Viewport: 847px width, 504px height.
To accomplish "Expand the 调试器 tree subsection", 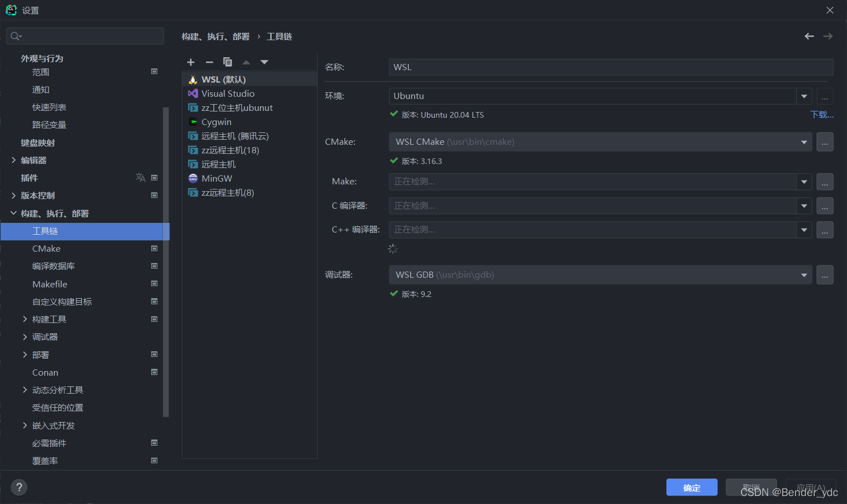I will 25,337.
